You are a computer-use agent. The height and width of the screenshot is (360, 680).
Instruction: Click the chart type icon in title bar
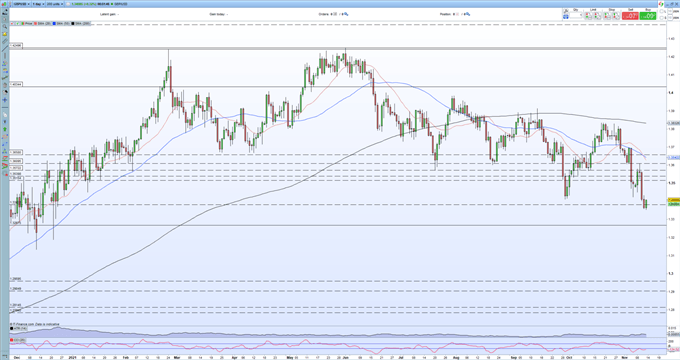click(3, 4)
